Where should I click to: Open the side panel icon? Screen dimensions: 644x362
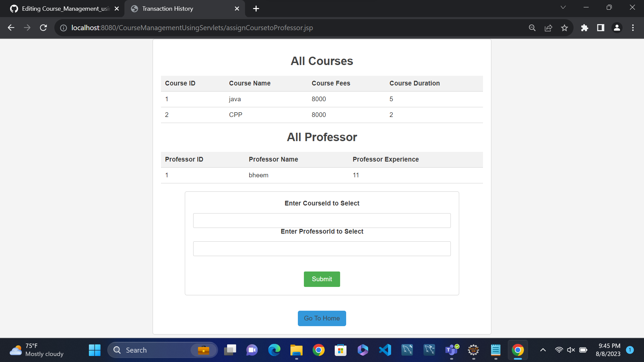coord(601,28)
